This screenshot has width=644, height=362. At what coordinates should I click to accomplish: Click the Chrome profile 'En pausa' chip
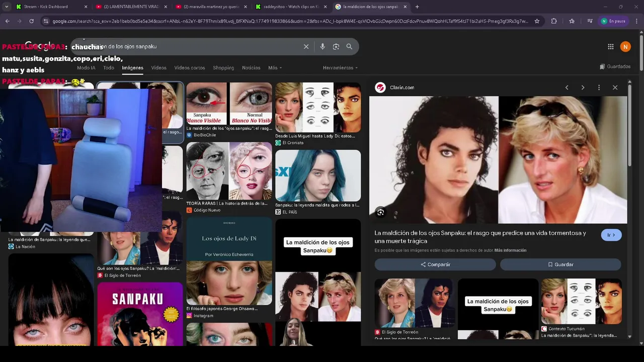613,21
